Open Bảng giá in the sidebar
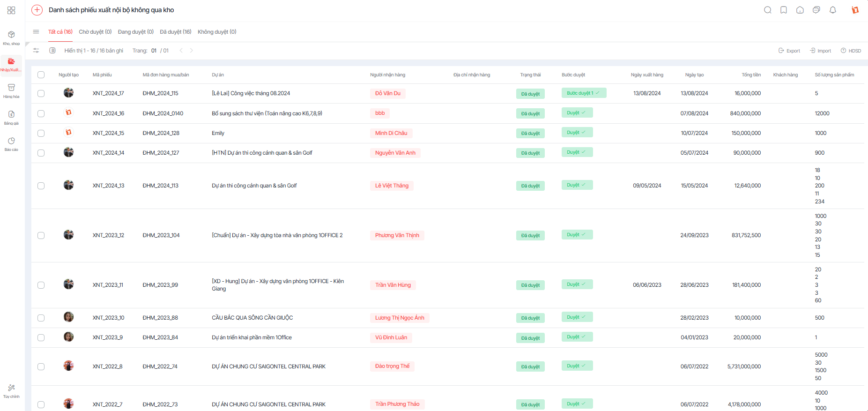Viewport: 868px width, 411px height. click(x=11, y=117)
